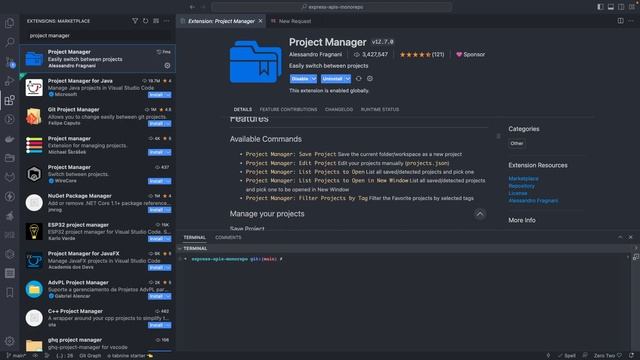Viewport: 640px width, 360px height.
Task: Select the Extensions view icon
Action: (x=10, y=100)
